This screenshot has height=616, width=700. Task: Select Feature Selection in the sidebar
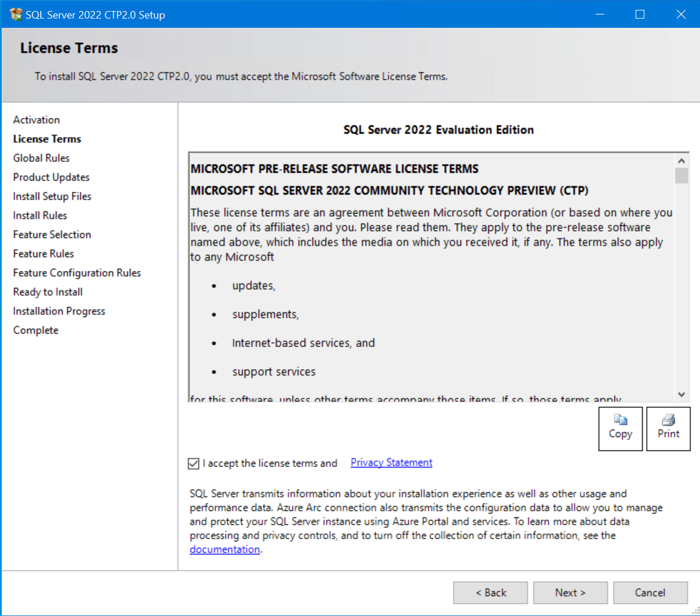[x=52, y=234]
